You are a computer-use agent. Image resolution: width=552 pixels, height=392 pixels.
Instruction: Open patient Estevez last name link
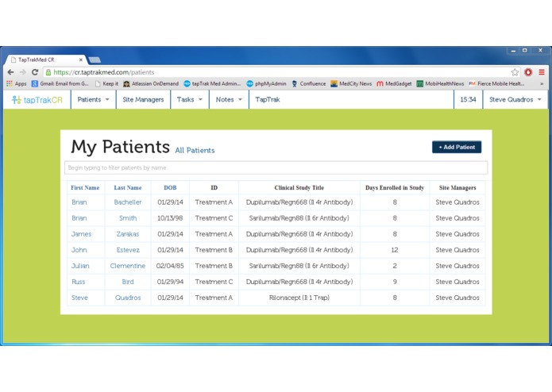point(128,250)
